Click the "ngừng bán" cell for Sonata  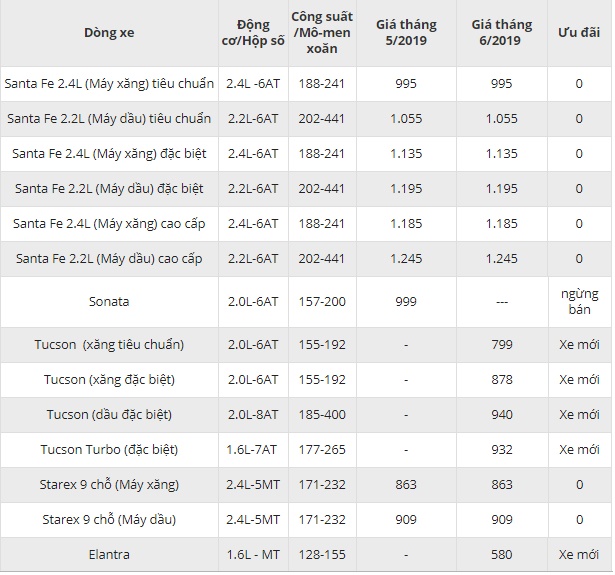(579, 301)
